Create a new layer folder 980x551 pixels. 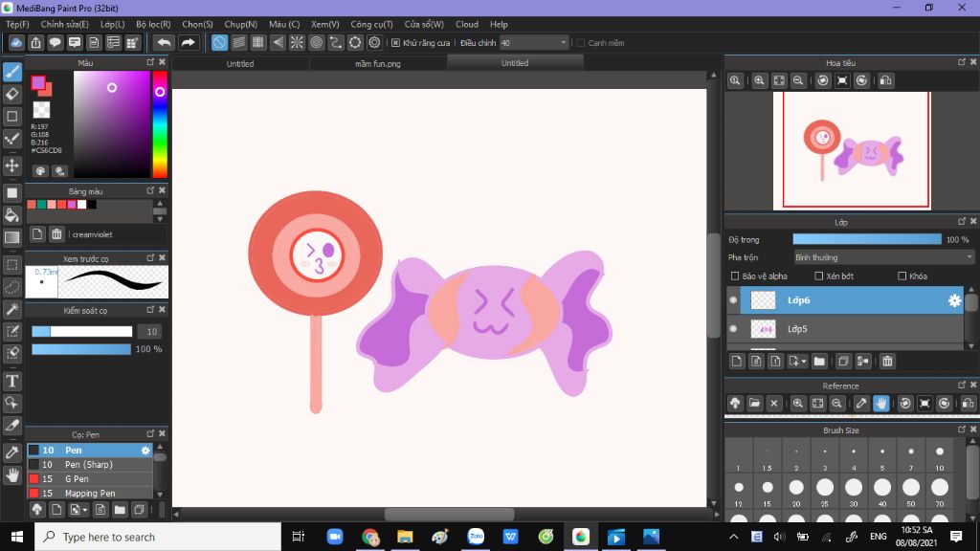coord(819,361)
